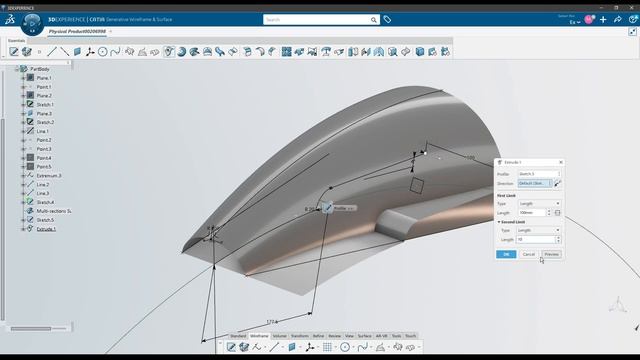640x360 pixels.
Task: Click the Physical Product document tab
Action: (x=77, y=31)
